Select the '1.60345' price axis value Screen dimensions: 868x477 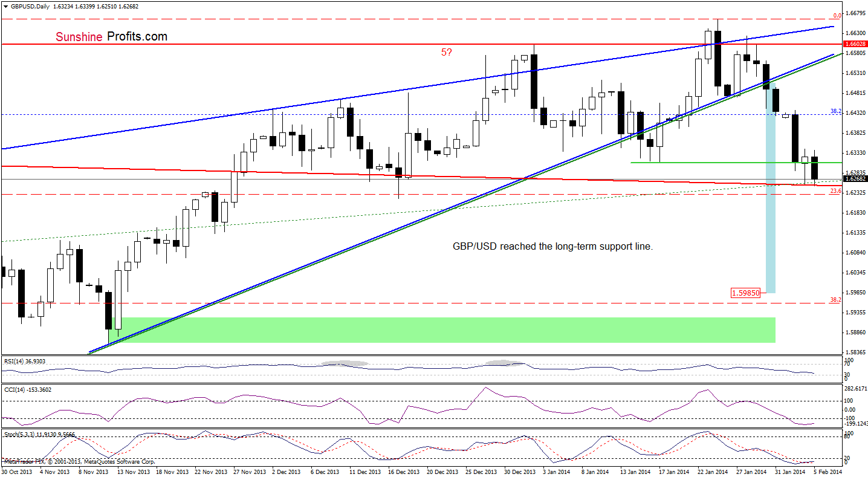point(855,272)
